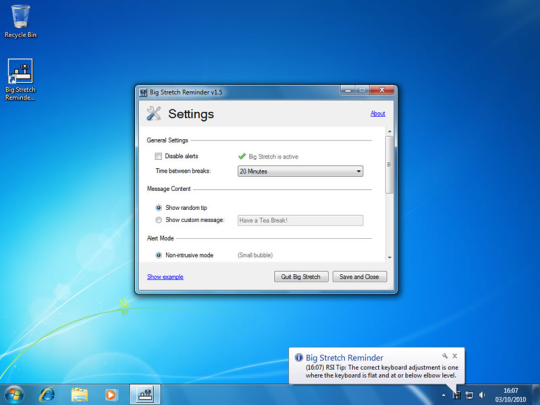540x405 pixels.
Task: Click the '(Small bubble)' description text
Action: coord(255,255)
